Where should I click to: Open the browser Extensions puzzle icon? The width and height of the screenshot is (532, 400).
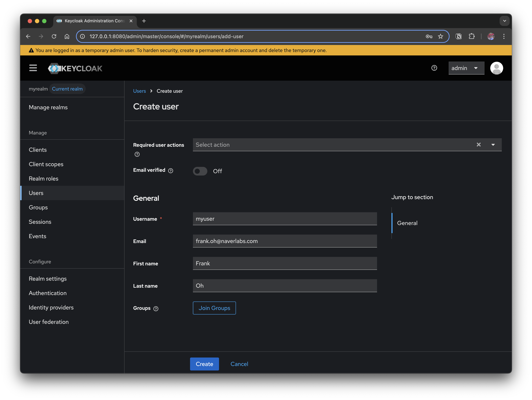471,36
